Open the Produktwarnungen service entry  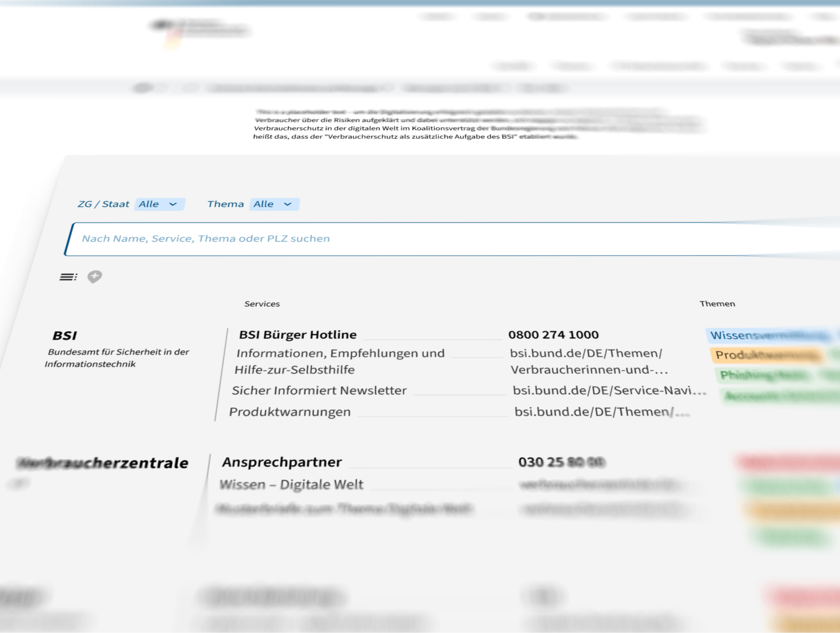(x=290, y=412)
